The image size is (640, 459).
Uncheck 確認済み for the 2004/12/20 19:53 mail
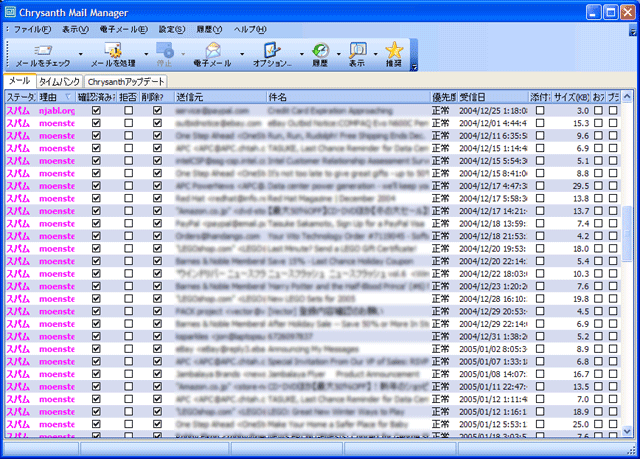pyautogui.click(x=96, y=248)
